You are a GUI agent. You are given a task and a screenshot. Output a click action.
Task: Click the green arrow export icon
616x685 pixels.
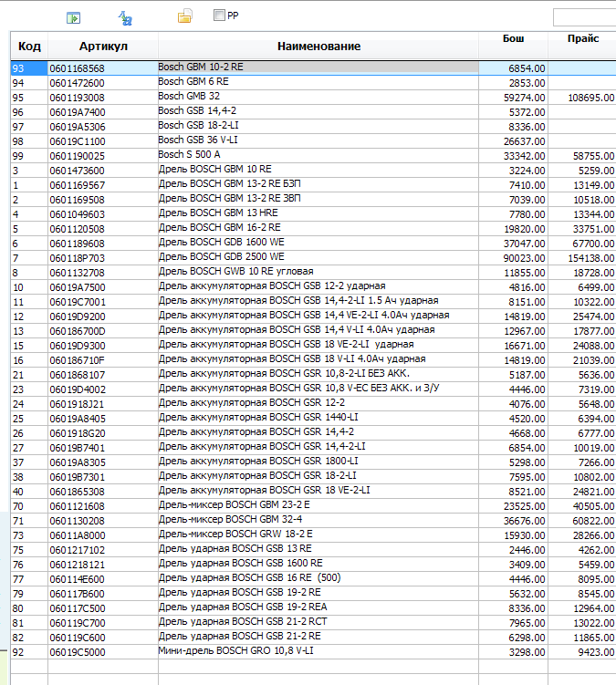pyautogui.click(x=73, y=18)
